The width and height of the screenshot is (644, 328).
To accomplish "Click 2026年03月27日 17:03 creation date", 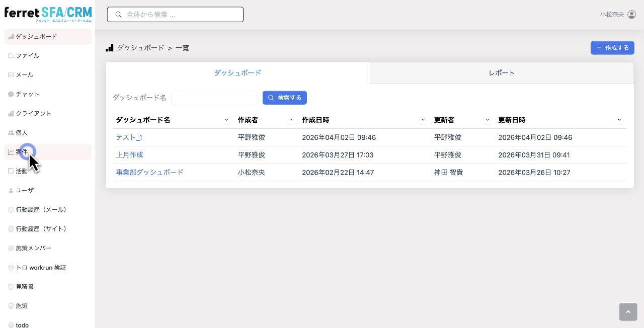I will pos(338,155).
